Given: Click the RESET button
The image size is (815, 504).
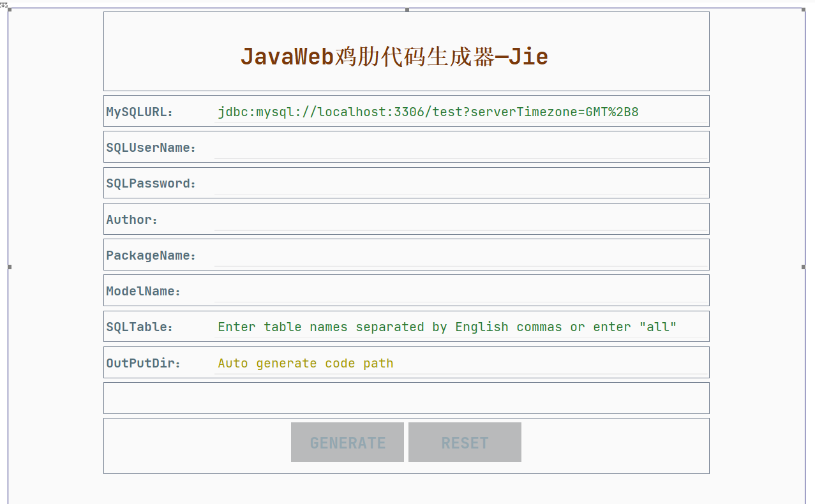Looking at the screenshot, I should pos(465,442).
